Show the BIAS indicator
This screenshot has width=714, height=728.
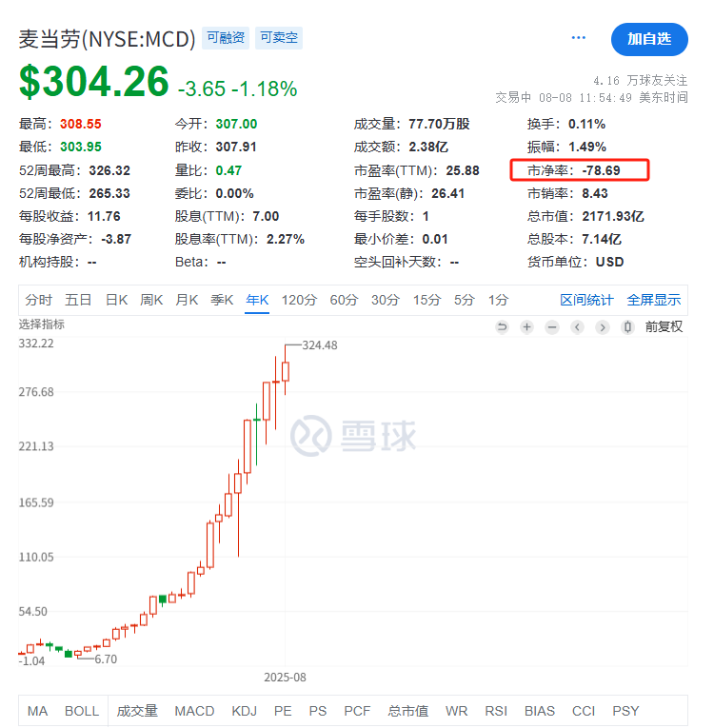(x=540, y=711)
